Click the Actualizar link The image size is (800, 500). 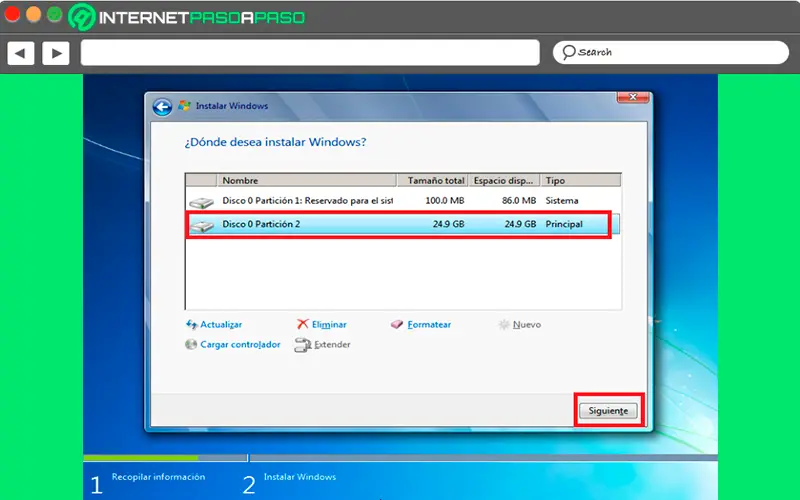click(221, 324)
